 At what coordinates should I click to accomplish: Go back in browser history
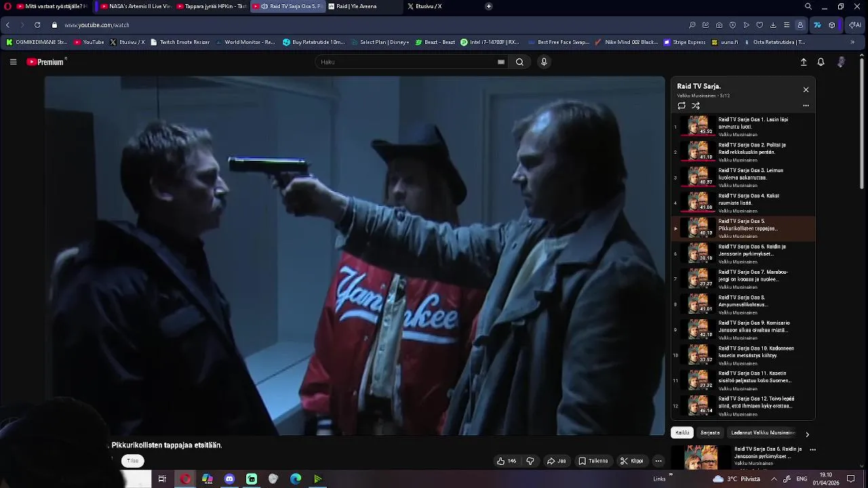click(7, 25)
